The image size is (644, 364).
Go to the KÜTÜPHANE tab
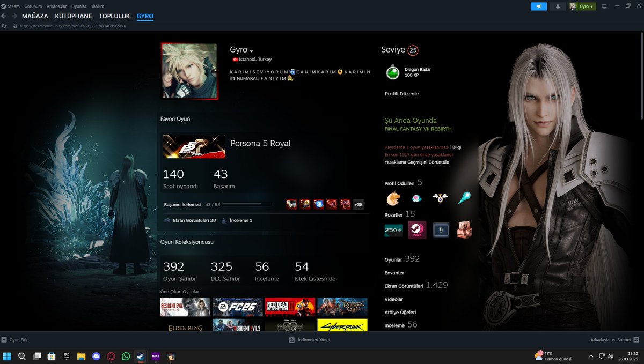[x=74, y=16]
